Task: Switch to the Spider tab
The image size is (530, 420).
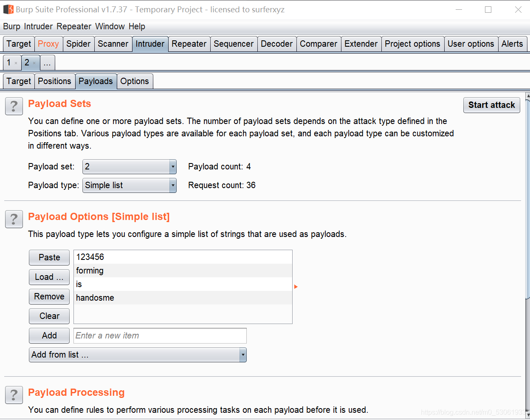Action: point(79,44)
